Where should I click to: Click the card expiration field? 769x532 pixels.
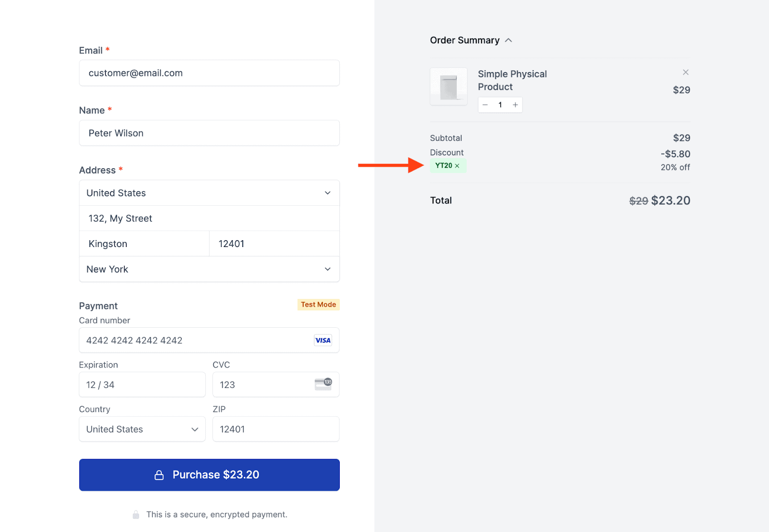point(142,385)
